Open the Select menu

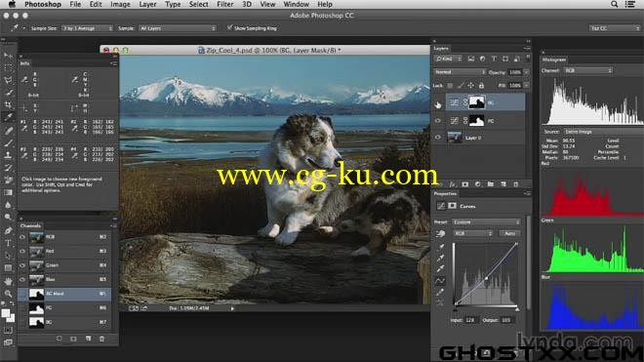(198, 4)
